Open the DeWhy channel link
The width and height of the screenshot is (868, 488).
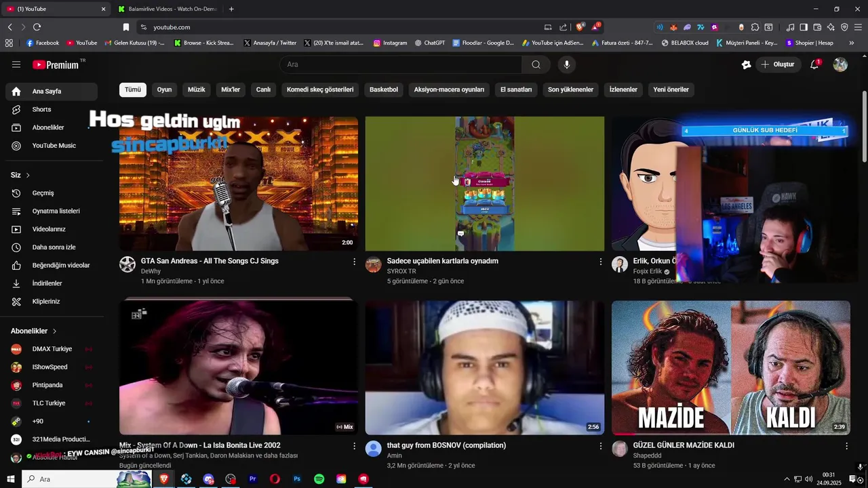151,271
